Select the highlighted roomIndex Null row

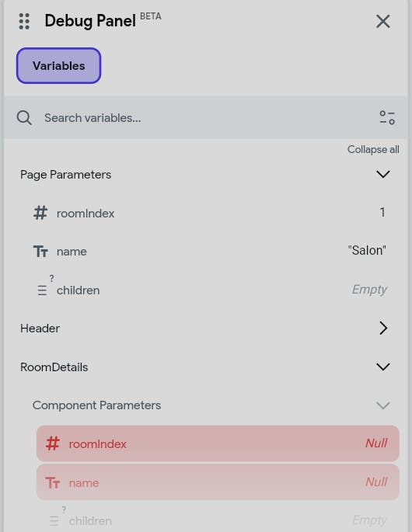218,443
